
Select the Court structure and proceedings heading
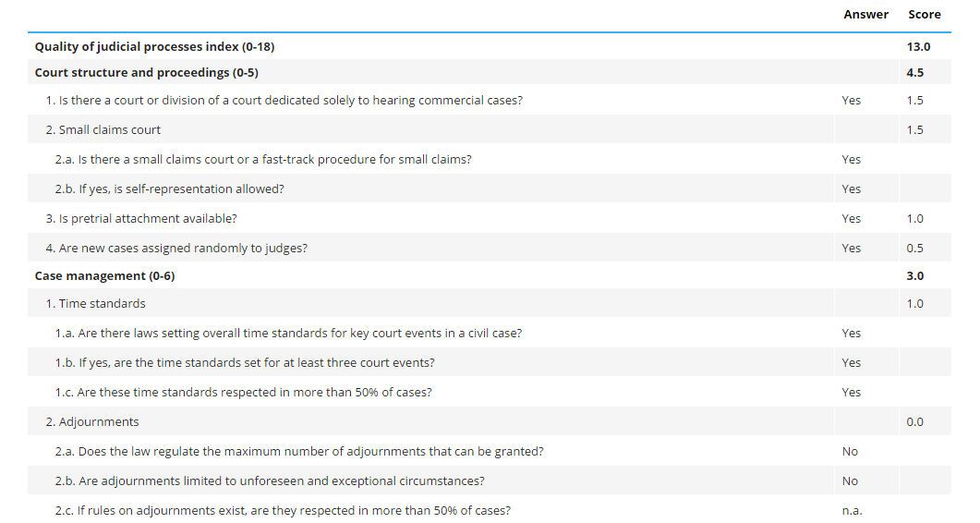point(146,72)
